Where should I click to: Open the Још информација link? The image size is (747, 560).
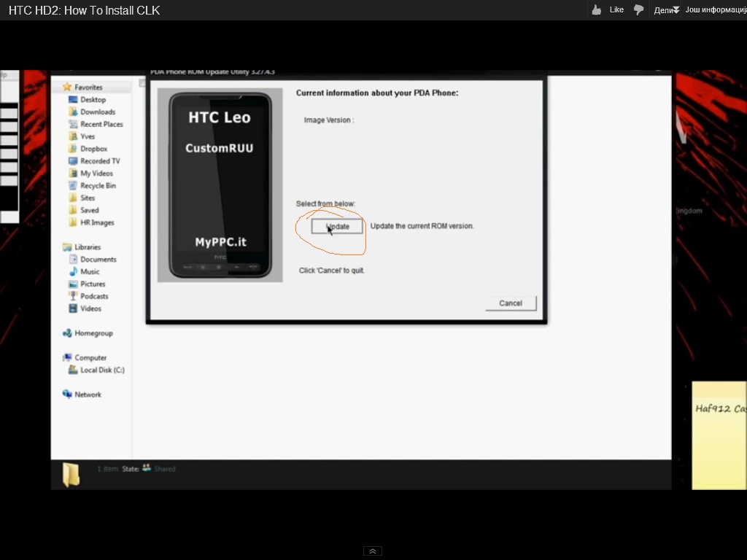click(x=716, y=10)
